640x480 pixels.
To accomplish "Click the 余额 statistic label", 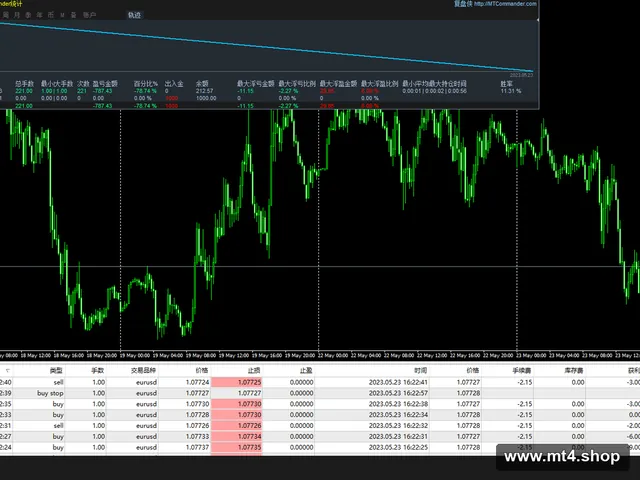I will (x=202, y=84).
